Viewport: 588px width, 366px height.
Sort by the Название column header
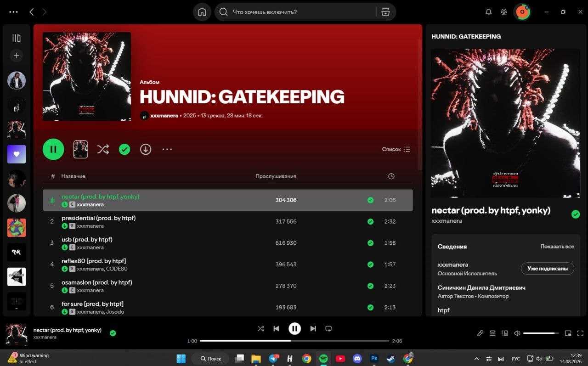pyautogui.click(x=73, y=176)
